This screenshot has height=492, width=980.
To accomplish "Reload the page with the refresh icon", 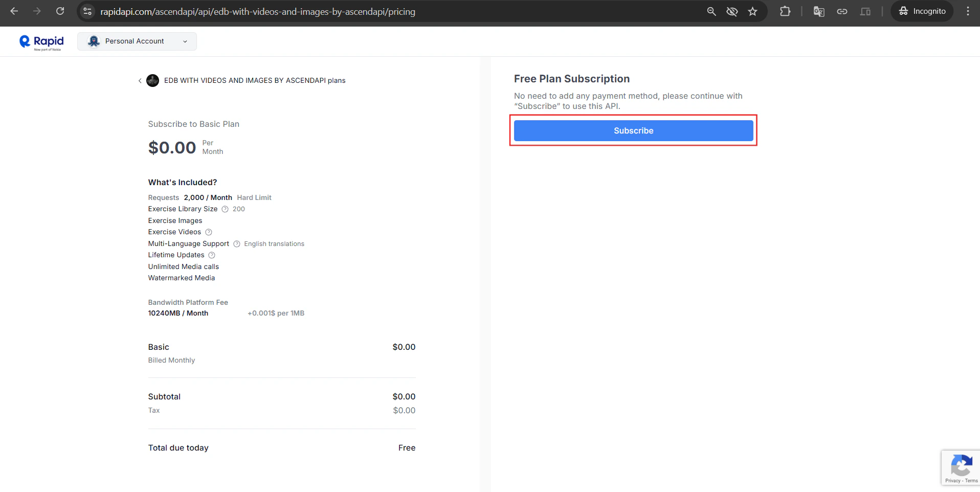I will click(x=60, y=11).
